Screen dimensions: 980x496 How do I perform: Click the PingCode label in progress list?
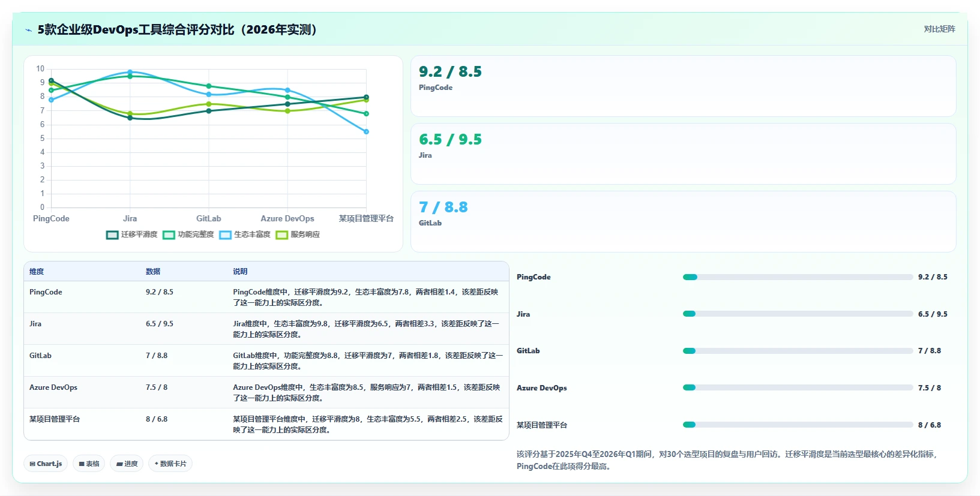534,277
